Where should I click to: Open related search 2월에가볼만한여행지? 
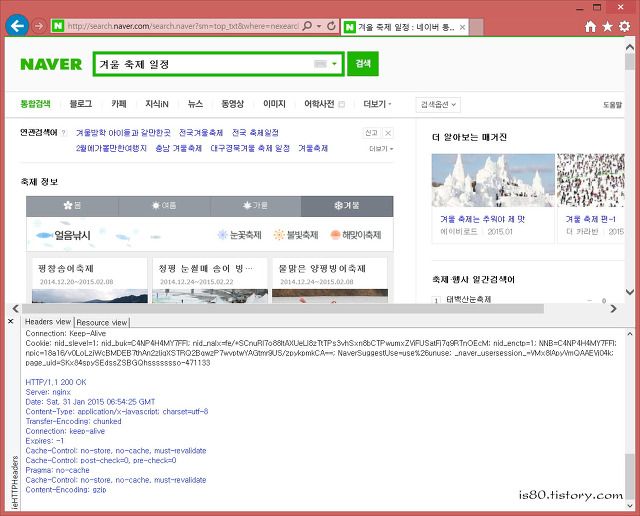pyautogui.click(x=111, y=148)
